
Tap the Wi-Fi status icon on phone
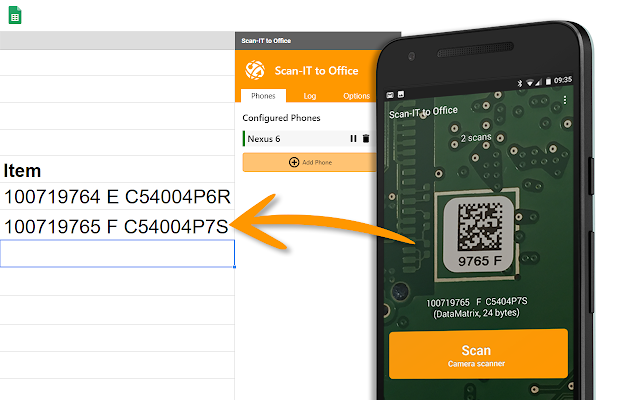(x=529, y=83)
